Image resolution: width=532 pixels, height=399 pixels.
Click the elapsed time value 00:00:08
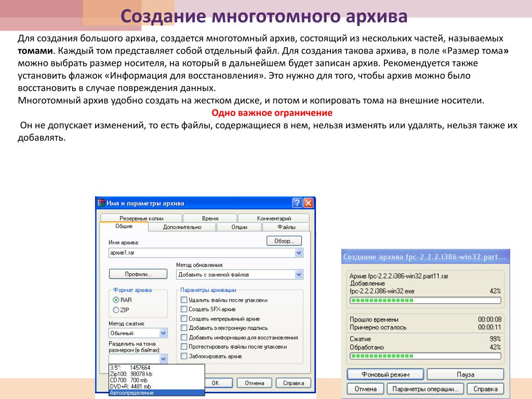pos(489,320)
